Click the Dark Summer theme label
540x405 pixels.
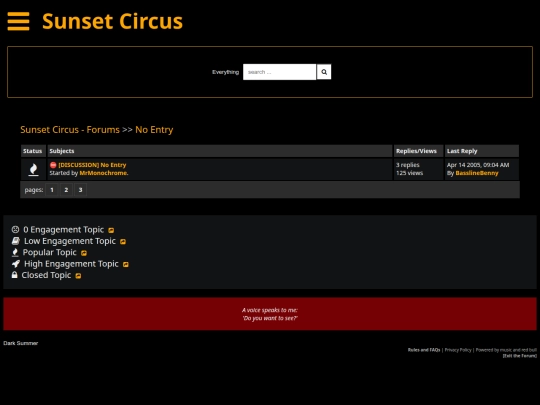(21, 343)
